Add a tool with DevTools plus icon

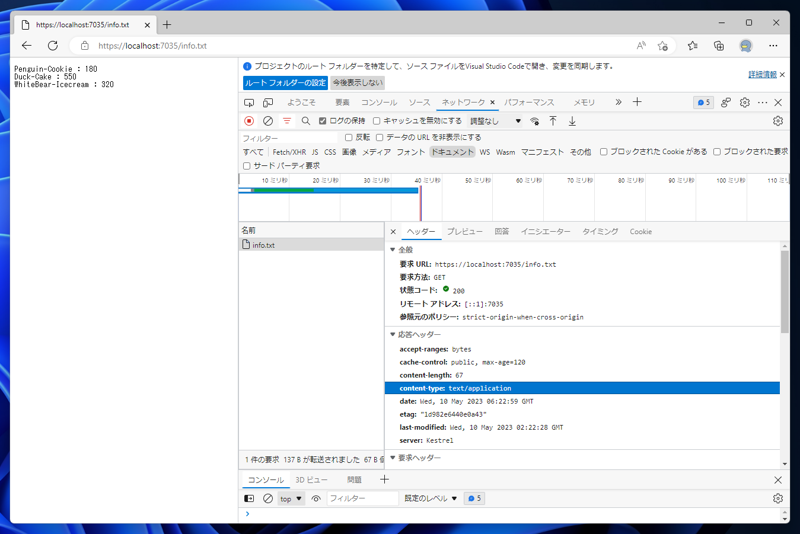click(x=637, y=102)
